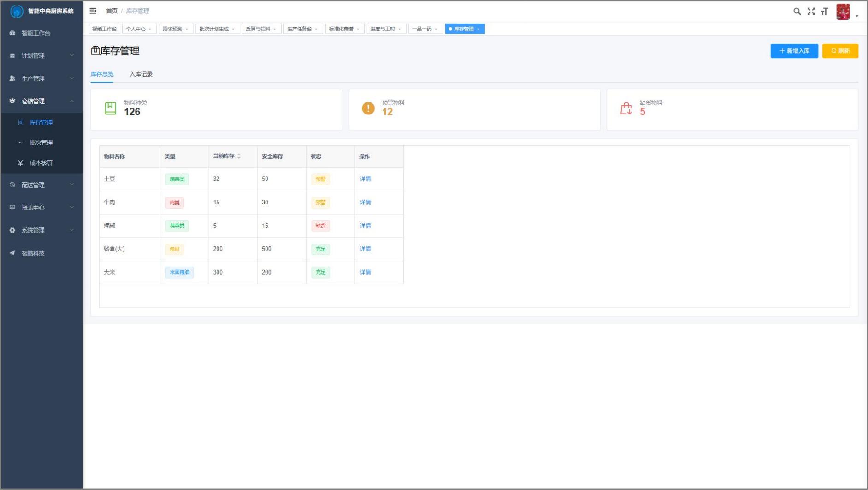
Task: Open 批次管理 in the sidebar
Action: [x=41, y=143]
